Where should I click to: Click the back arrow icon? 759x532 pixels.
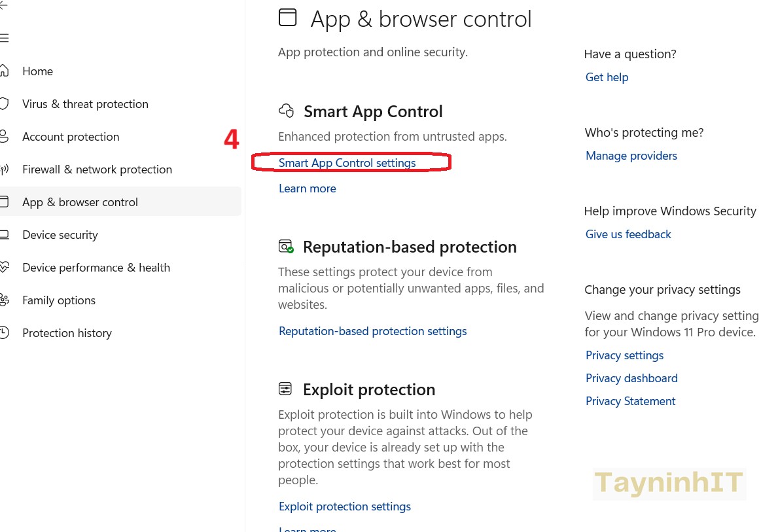point(3,5)
